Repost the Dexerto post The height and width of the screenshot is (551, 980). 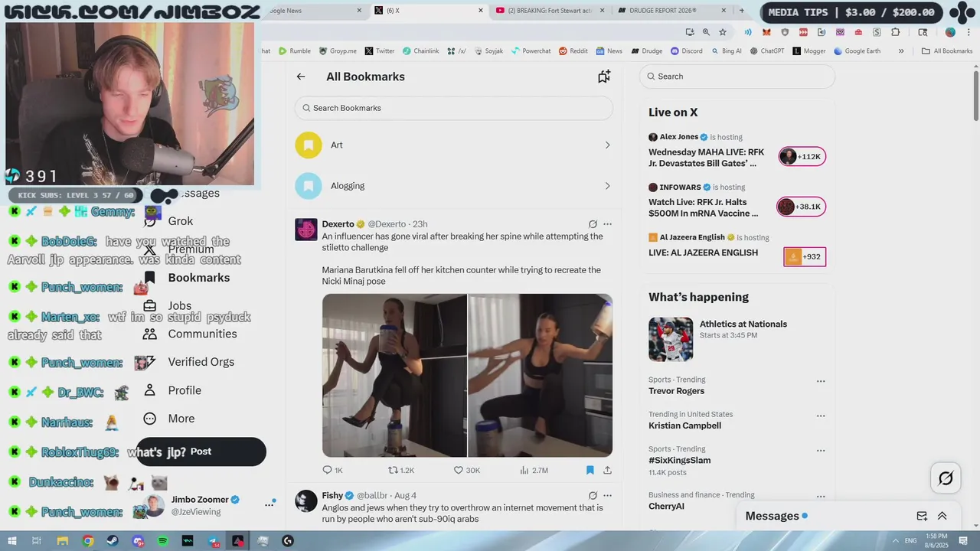(x=401, y=470)
